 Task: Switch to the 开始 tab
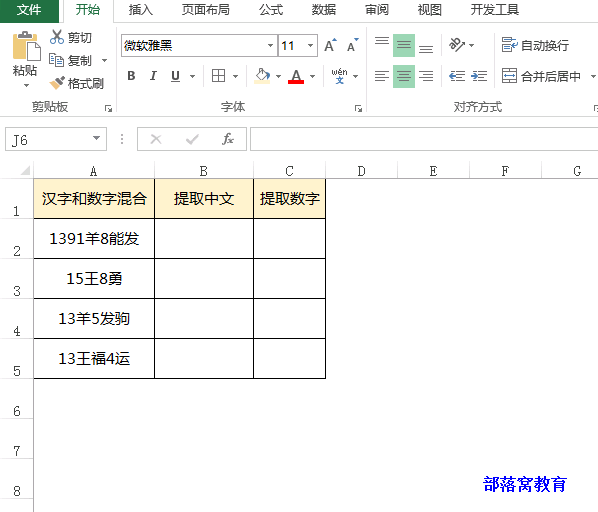88,10
